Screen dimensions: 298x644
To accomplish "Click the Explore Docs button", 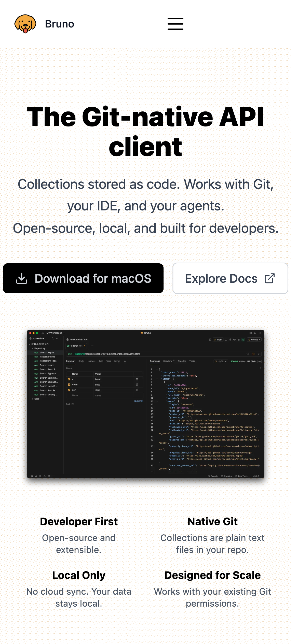I will click(230, 278).
